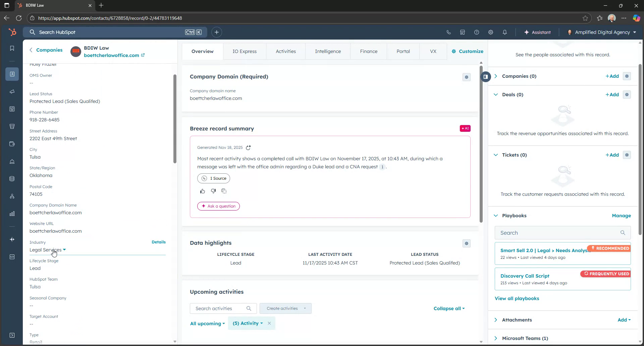644x346 pixels.
Task: Open the HubSpot Marketplace icon
Action: click(463, 32)
